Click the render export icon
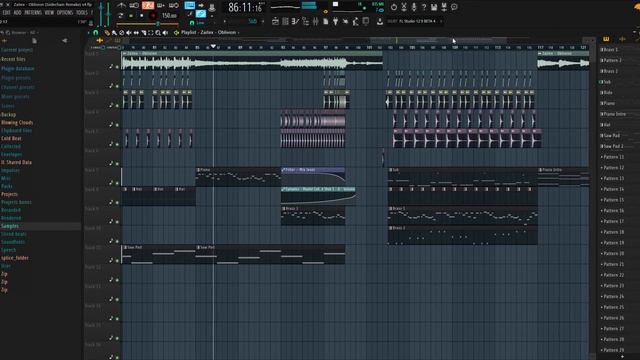 pyautogui.click(x=444, y=7)
